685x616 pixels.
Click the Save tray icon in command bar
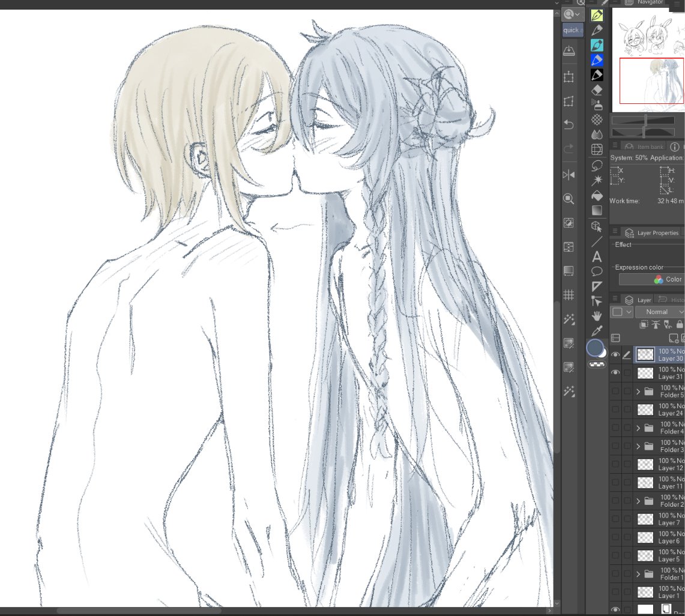tap(569, 51)
